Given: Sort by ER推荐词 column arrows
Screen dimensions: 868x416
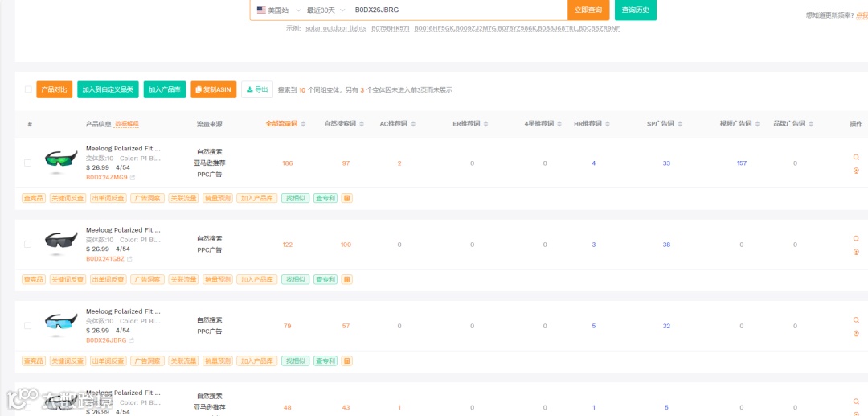Looking at the screenshot, I should pos(485,124).
